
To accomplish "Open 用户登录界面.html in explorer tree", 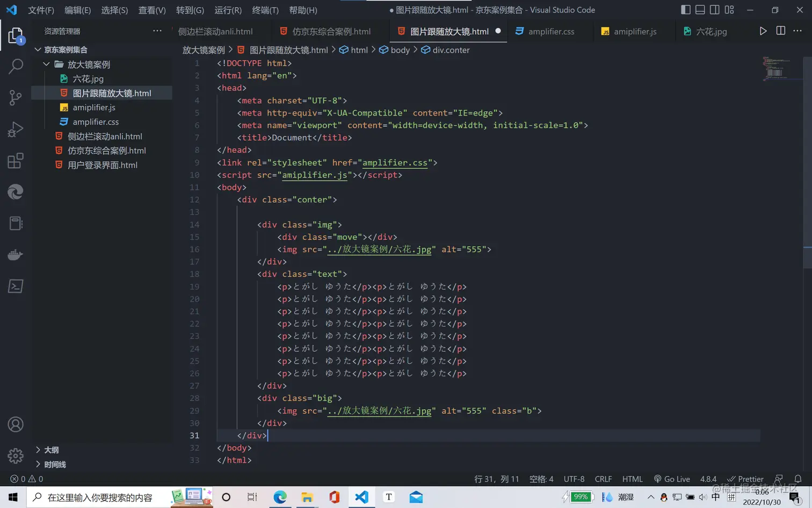I will (102, 165).
